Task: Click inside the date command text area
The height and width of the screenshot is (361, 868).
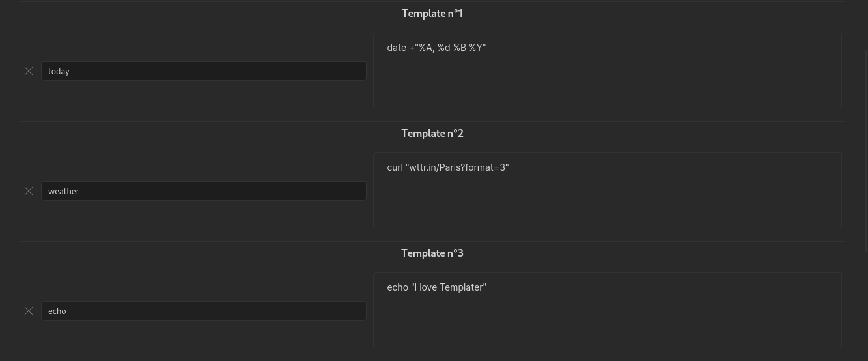Action: pos(607,78)
